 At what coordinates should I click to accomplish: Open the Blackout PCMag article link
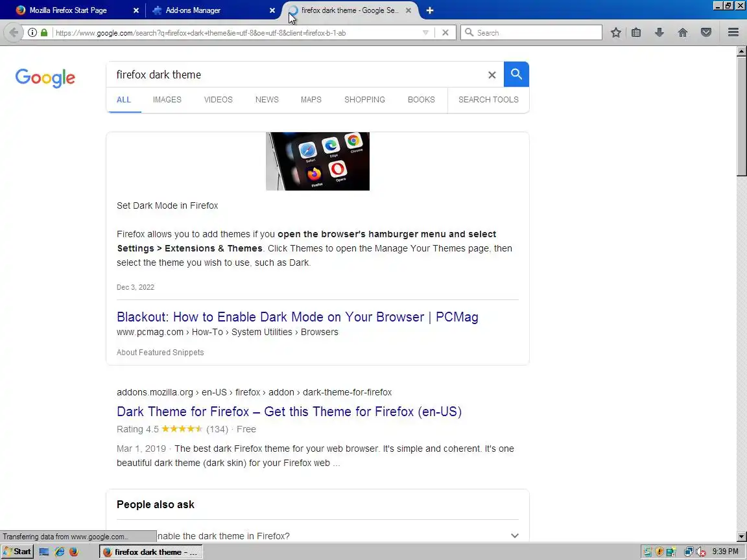click(x=297, y=317)
